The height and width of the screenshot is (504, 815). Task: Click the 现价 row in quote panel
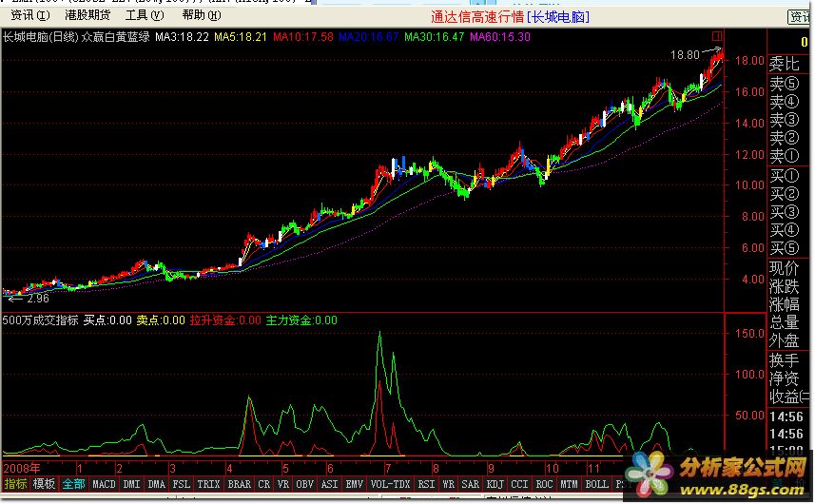tap(785, 268)
